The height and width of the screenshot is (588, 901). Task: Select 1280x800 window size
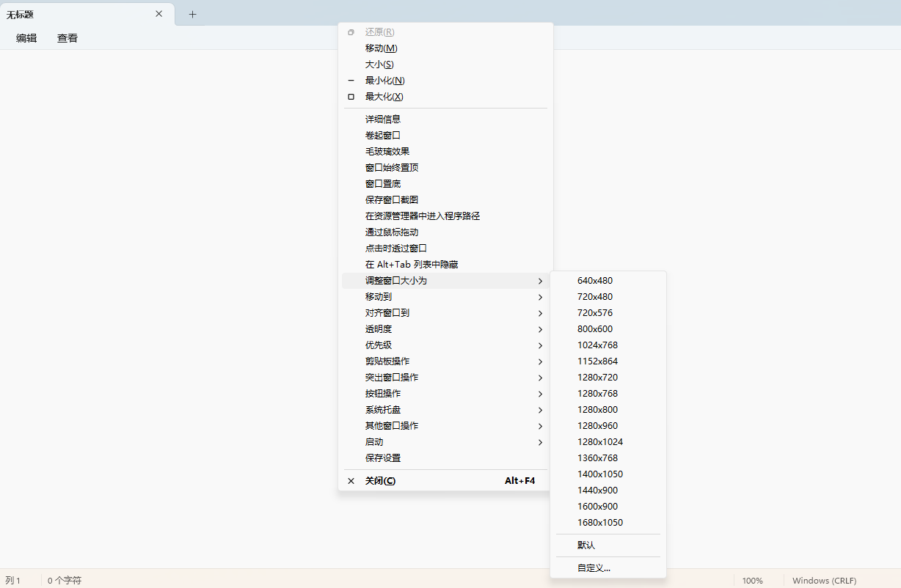[608, 409]
